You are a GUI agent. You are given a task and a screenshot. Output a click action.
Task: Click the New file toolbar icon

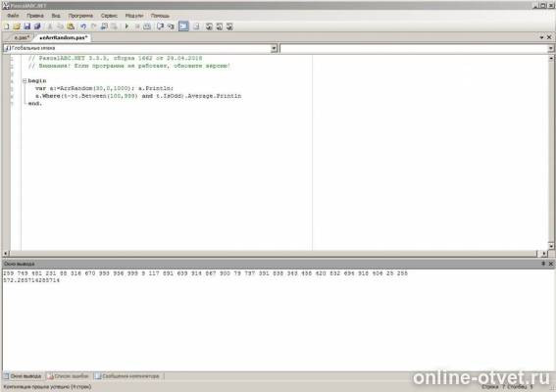tap(7, 26)
